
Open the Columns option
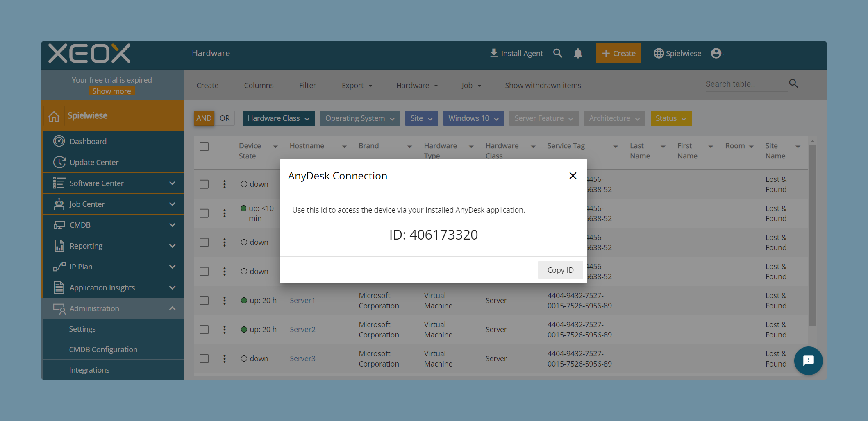click(x=259, y=85)
